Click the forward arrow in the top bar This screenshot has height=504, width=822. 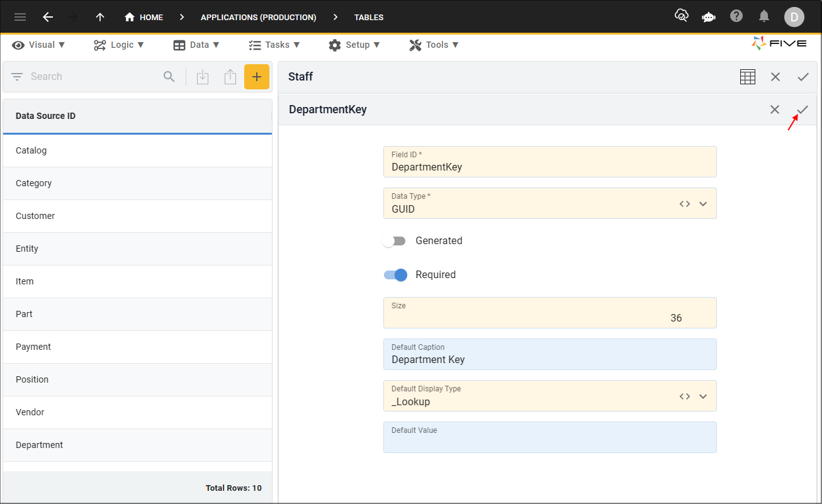pyautogui.click(x=73, y=17)
